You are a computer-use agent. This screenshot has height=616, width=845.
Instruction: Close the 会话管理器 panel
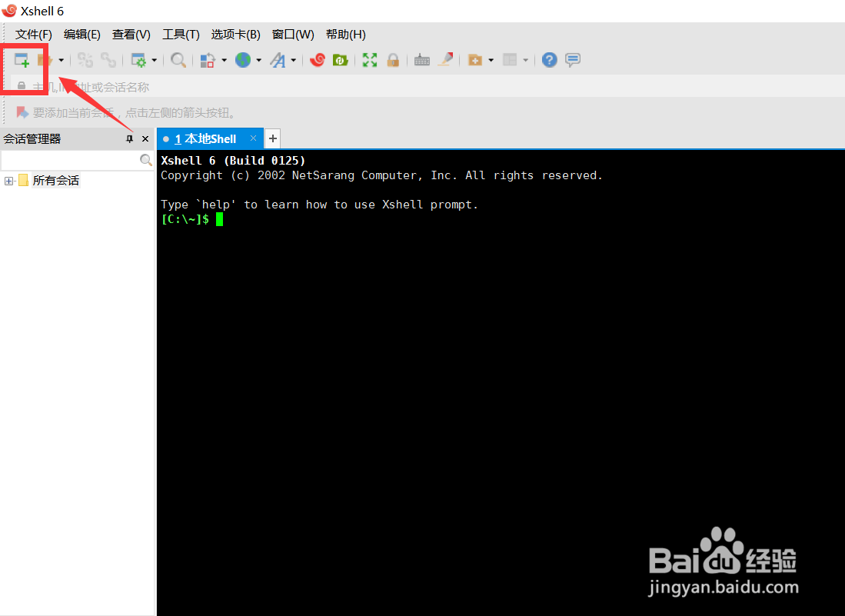pyautogui.click(x=145, y=139)
